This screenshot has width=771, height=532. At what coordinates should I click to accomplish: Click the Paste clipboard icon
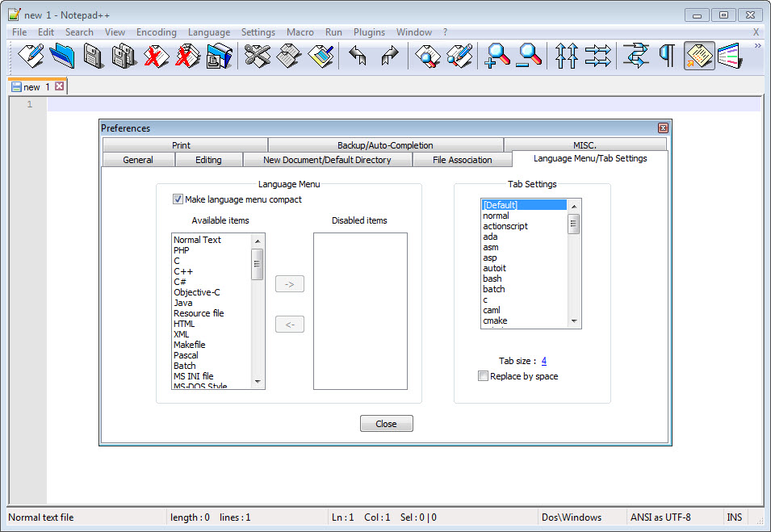(321, 56)
